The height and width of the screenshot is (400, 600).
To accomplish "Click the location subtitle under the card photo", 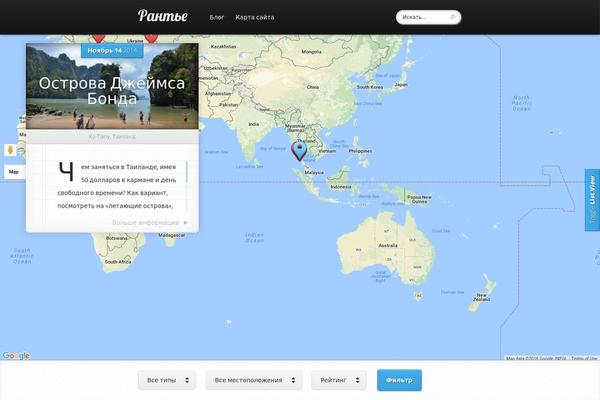I will point(112,137).
